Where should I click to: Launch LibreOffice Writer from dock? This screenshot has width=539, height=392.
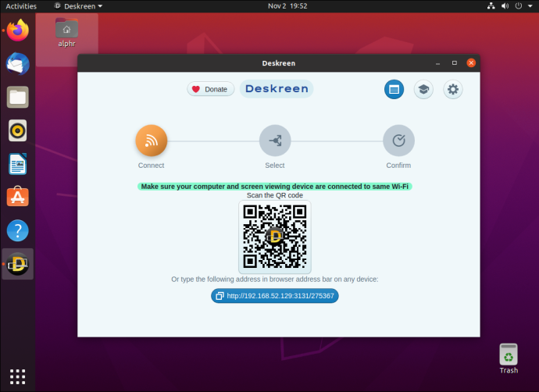[x=17, y=164]
